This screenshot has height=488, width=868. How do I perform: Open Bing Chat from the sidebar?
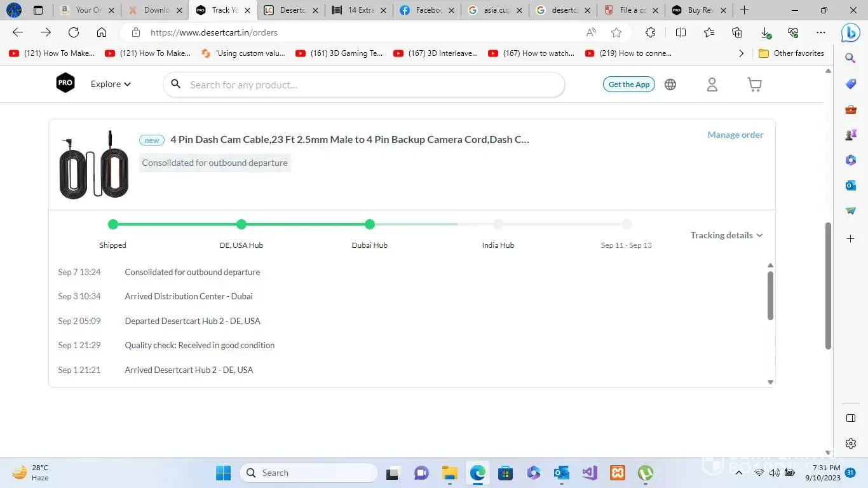[x=851, y=32]
